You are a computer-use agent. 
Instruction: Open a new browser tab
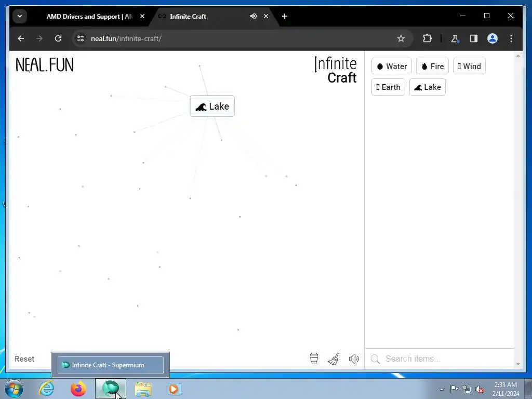click(284, 16)
